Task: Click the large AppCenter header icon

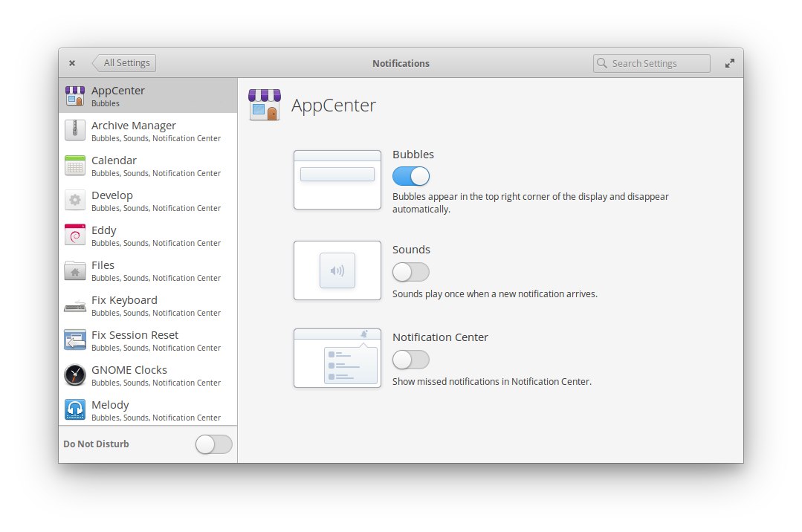Action: pyautogui.click(x=265, y=105)
